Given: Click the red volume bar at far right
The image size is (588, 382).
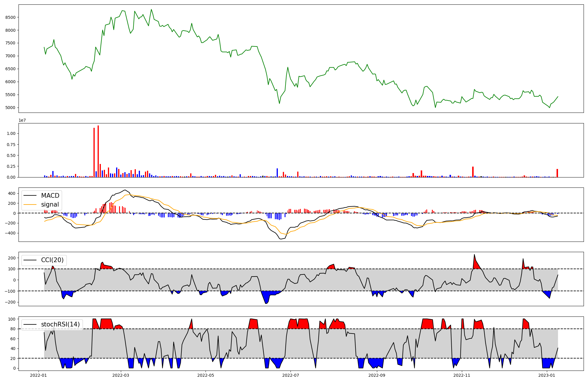Looking at the screenshot, I should point(557,173).
